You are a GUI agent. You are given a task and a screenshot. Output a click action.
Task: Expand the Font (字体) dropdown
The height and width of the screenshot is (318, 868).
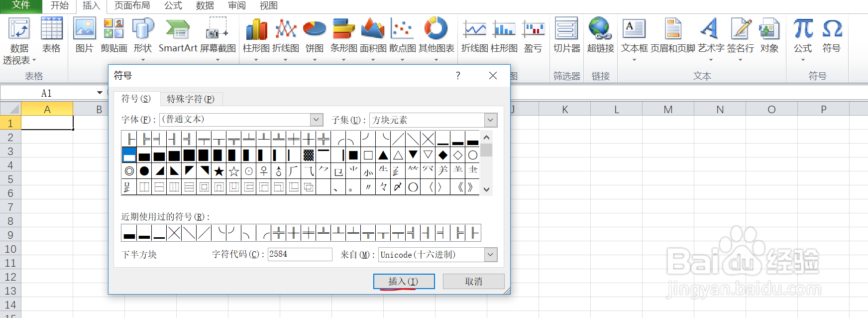[x=317, y=120]
